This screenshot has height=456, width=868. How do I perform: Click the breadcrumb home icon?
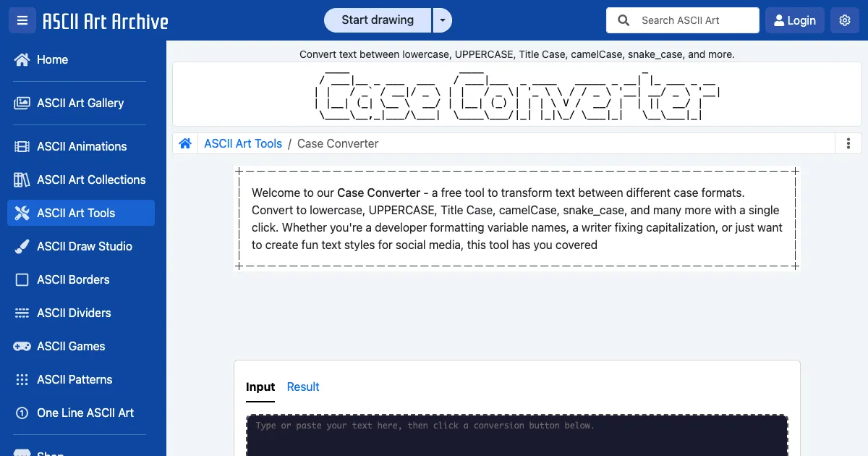[185, 143]
